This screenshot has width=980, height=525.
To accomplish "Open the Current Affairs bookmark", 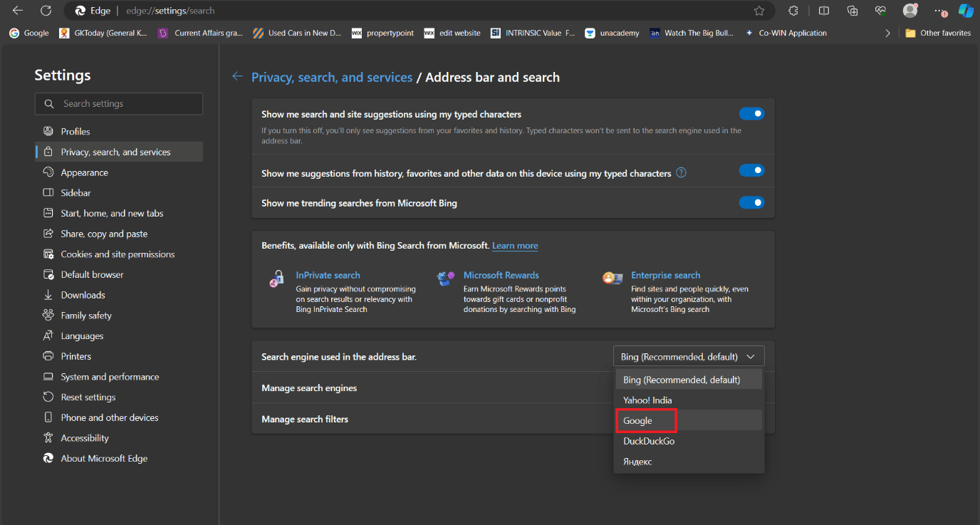I will (200, 33).
